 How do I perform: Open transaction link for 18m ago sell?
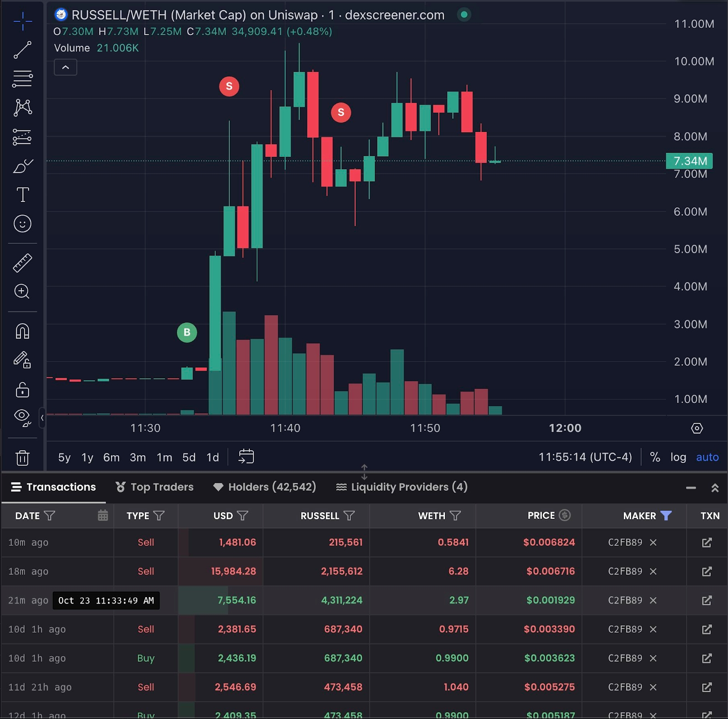tap(707, 571)
